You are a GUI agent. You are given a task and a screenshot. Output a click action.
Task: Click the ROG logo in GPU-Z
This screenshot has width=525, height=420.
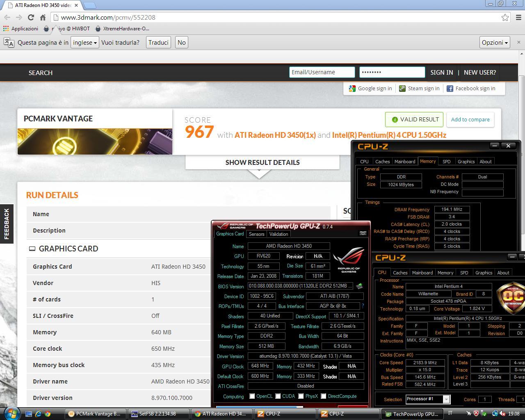349,260
